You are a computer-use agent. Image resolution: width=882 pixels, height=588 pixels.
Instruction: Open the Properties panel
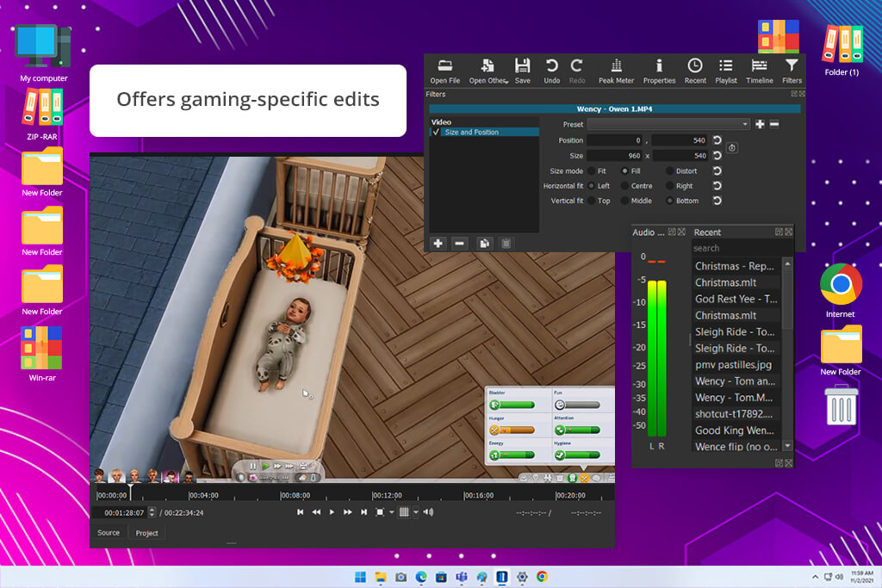659,71
